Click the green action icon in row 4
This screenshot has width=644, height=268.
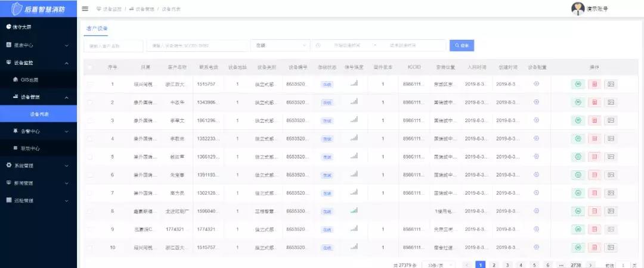pos(578,139)
